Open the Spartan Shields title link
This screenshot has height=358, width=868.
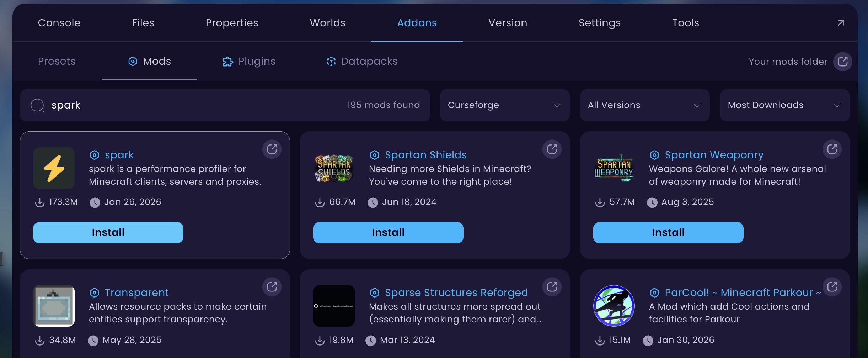coord(426,155)
